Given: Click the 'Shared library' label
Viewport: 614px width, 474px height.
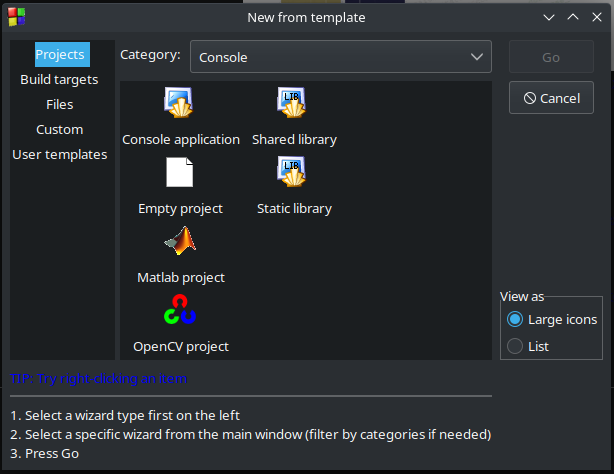Looking at the screenshot, I should coord(294,139).
